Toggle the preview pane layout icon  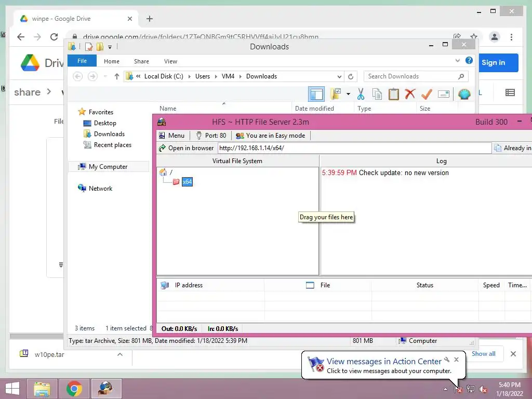316,94
